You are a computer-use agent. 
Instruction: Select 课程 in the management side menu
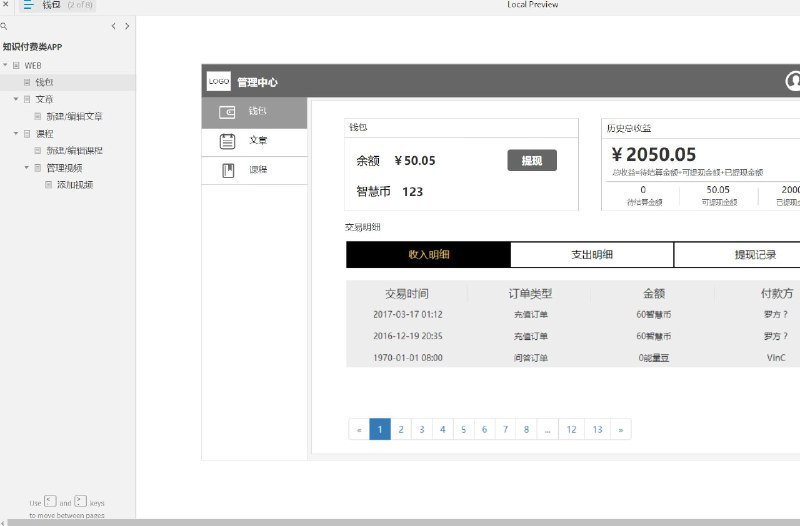pos(255,170)
